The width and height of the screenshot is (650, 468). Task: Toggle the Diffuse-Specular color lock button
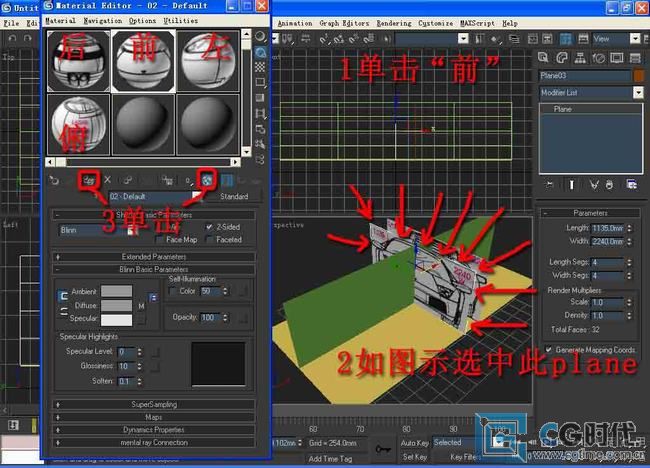tap(63, 311)
